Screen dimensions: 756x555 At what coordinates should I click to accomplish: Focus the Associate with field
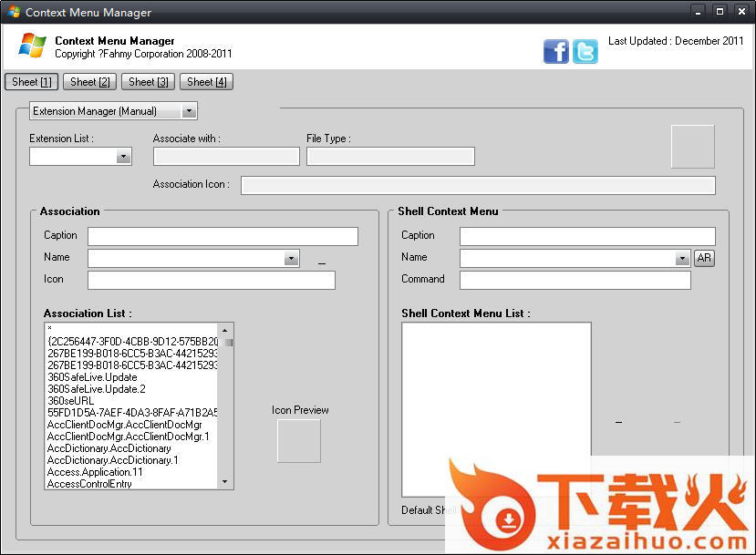226,157
